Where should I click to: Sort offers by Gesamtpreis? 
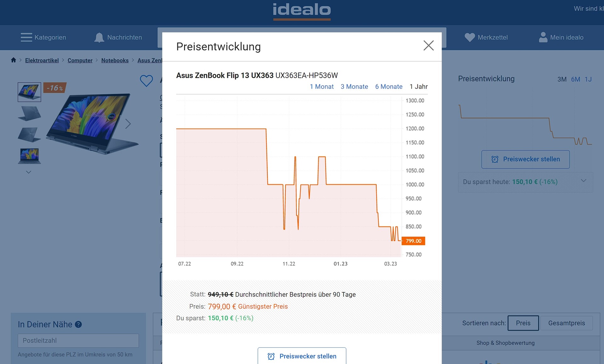(x=566, y=323)
